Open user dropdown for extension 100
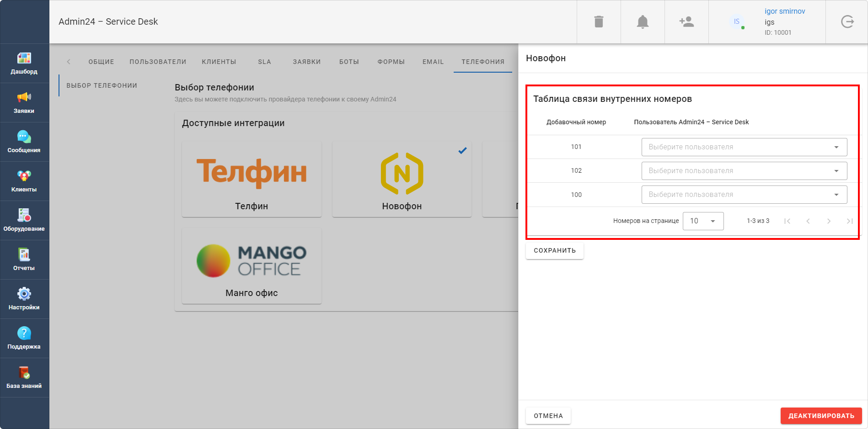This screenshot has height=429, width=868. click(x=744, y=195)
